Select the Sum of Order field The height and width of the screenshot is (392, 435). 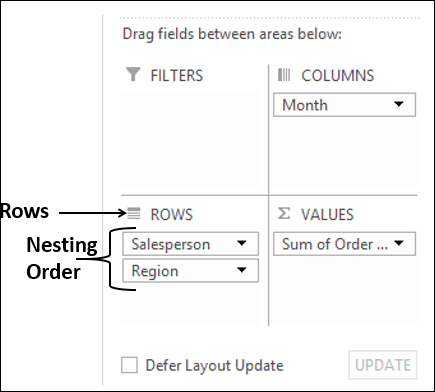pyautogui.click(x=344, y=244)
